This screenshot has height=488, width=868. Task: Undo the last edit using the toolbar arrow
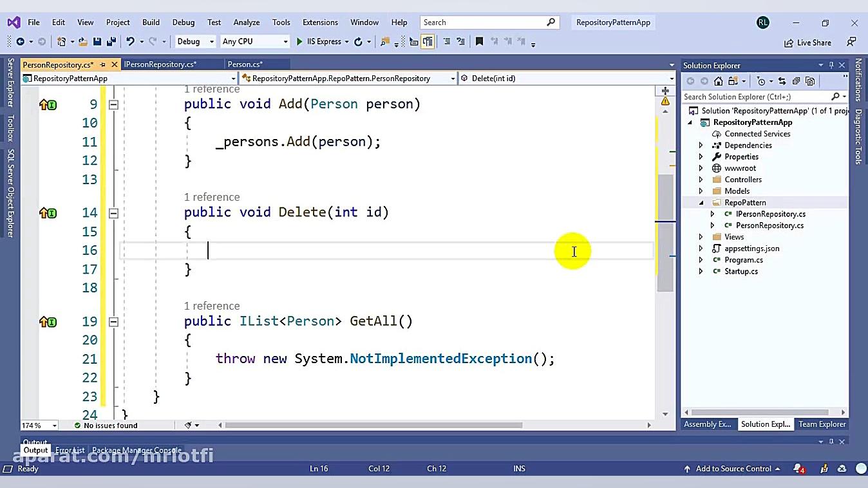point(130,42)
